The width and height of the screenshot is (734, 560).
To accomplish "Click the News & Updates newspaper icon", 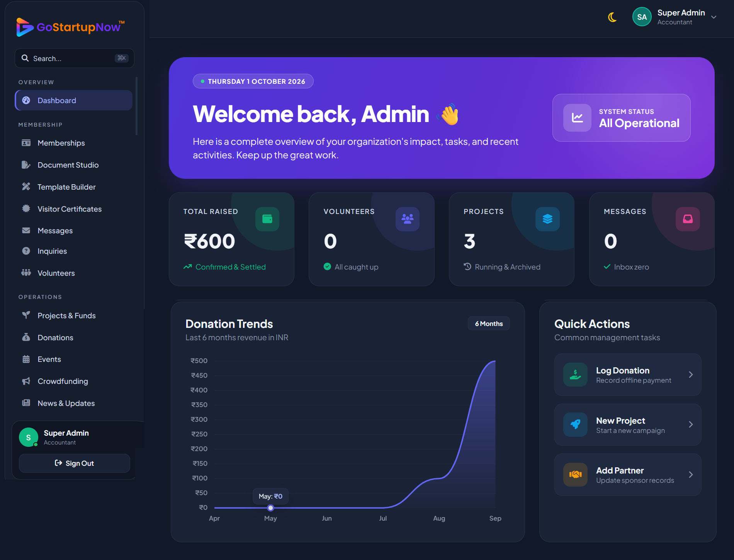I will (x=26, y=403).
